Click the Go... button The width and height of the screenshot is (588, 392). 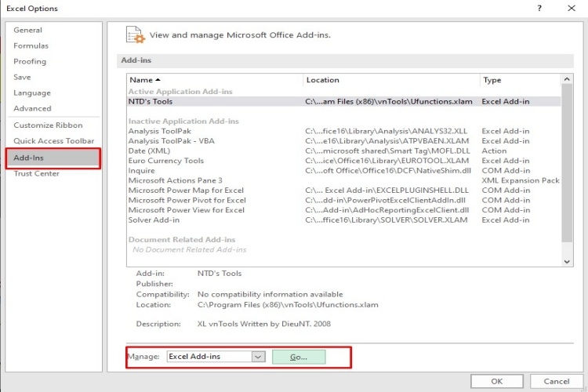299,358
